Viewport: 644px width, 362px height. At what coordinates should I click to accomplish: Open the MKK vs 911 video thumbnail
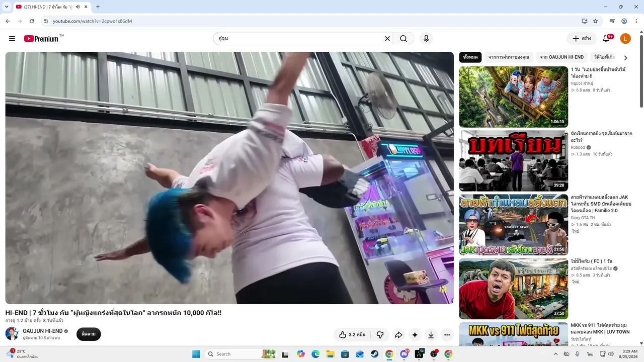[x=514, y=334]
